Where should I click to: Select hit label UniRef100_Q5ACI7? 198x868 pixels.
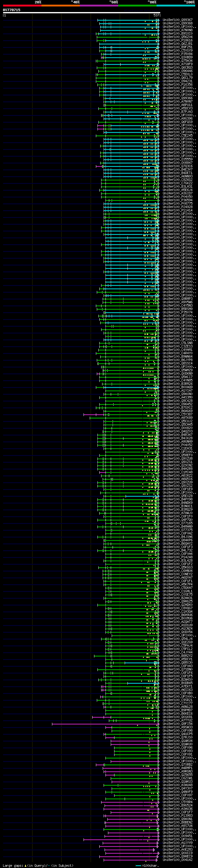tap(177, 377)
